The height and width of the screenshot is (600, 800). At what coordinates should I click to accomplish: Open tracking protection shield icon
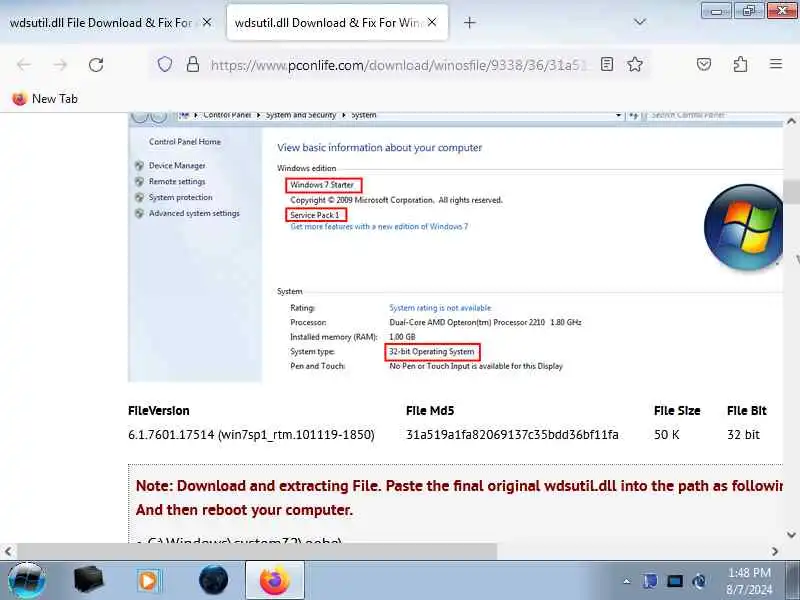[x=164, y=65]
